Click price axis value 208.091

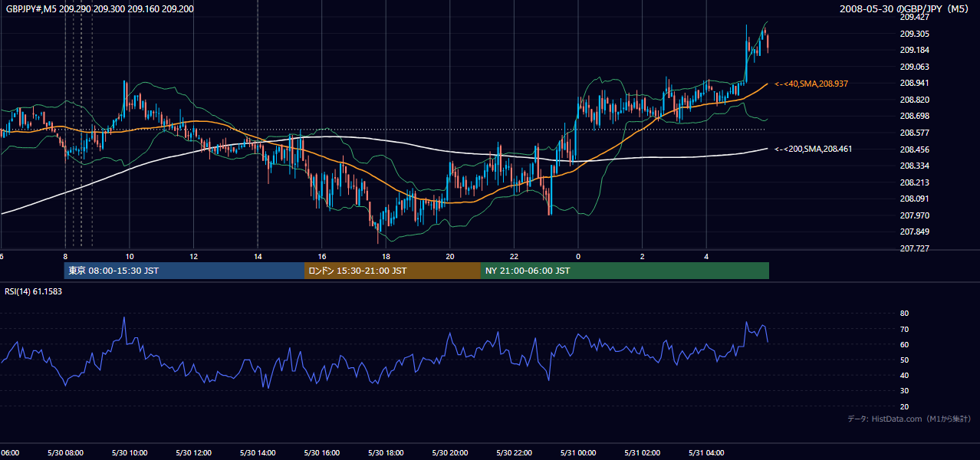pyautogui.click(x=914, y=199)
